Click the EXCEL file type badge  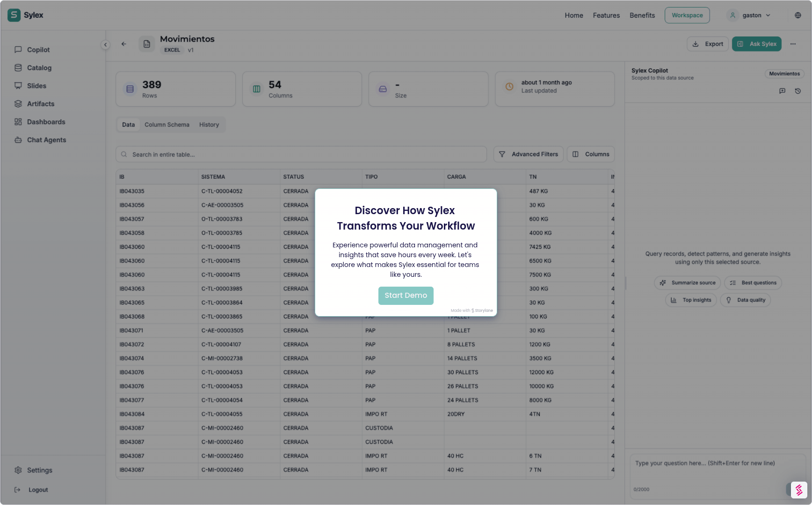coord(172,50)
